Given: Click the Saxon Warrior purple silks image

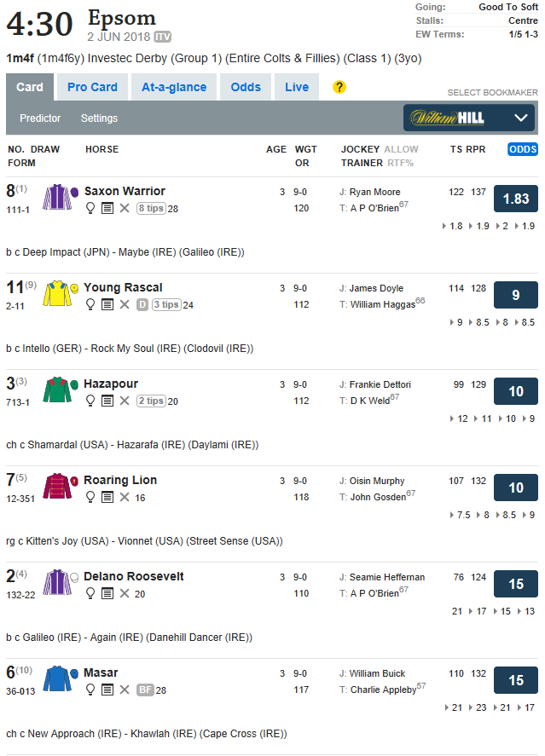Looking at the screenshot, I should click(57, 197).
